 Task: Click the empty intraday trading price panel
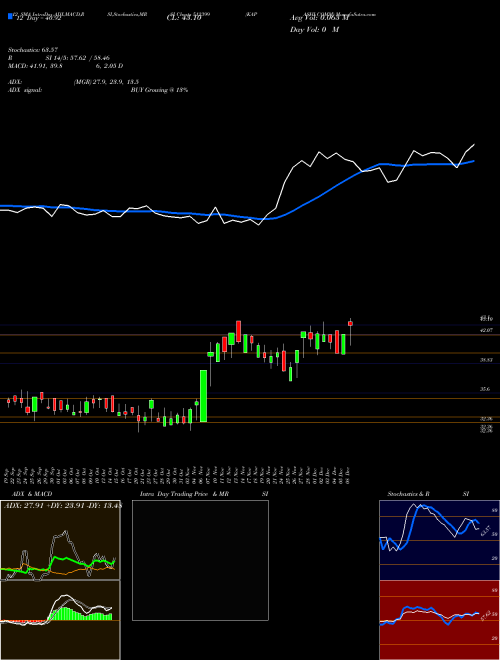pos(200,560)
